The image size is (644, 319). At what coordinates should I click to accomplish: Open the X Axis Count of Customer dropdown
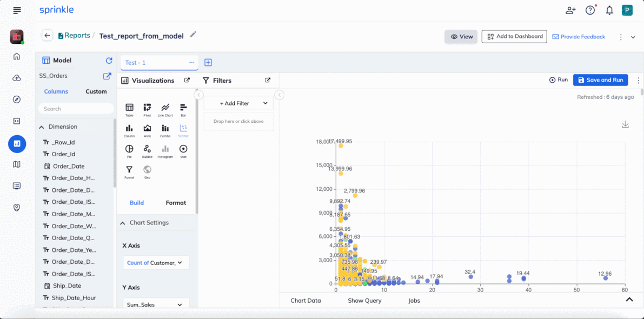[156, 263]
